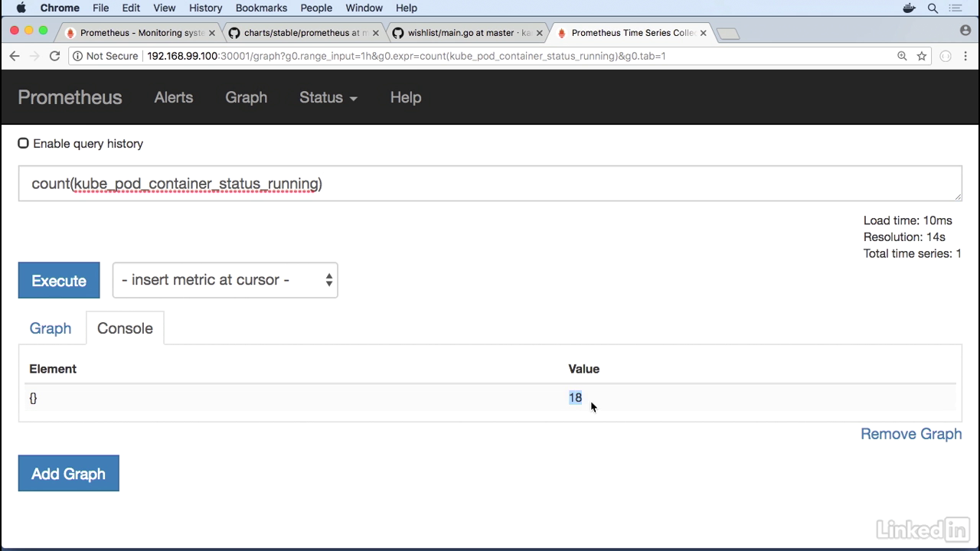The height and width of the screenshot is (551, 980).
Task: Close the charts/stable/prometheus tab
Action: (375, 33)
